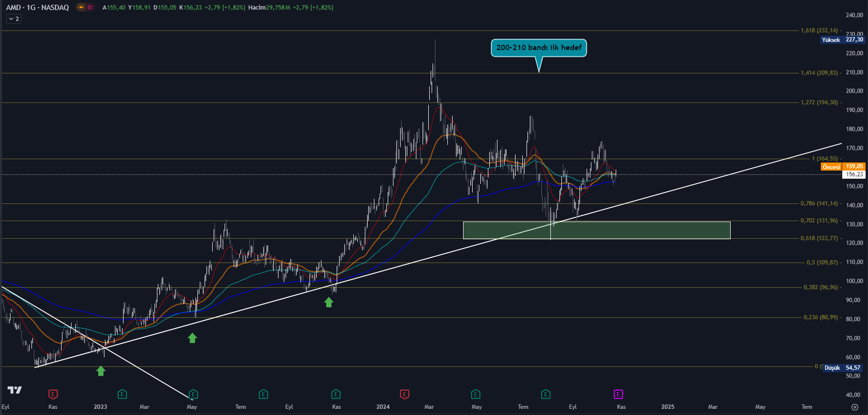Select the green arrow below the Fibonacci 0 line
This screenshot has width=868, height=415.
[101, 371]
